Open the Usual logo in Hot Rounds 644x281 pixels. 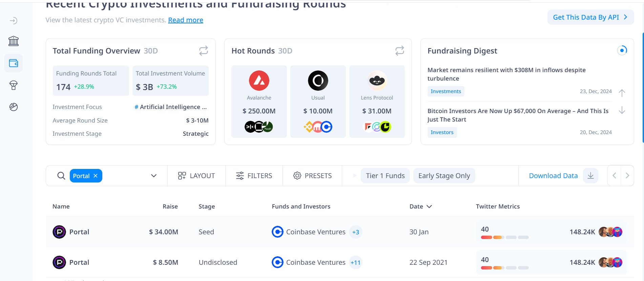click(318, 81)
